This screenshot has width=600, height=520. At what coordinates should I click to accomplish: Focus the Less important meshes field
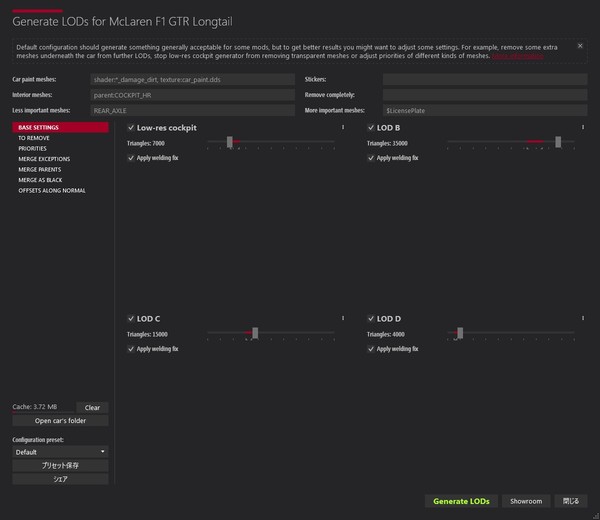tap(193, 110)
